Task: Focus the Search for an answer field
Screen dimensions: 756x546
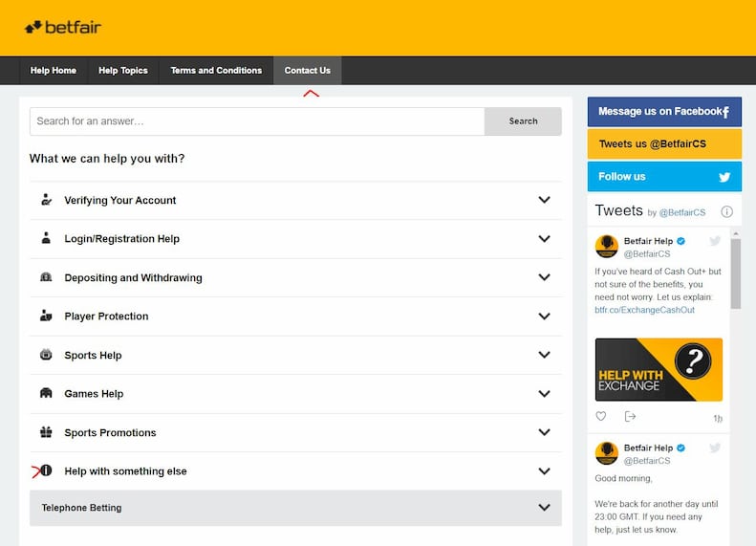Action: tap(257, 121)
